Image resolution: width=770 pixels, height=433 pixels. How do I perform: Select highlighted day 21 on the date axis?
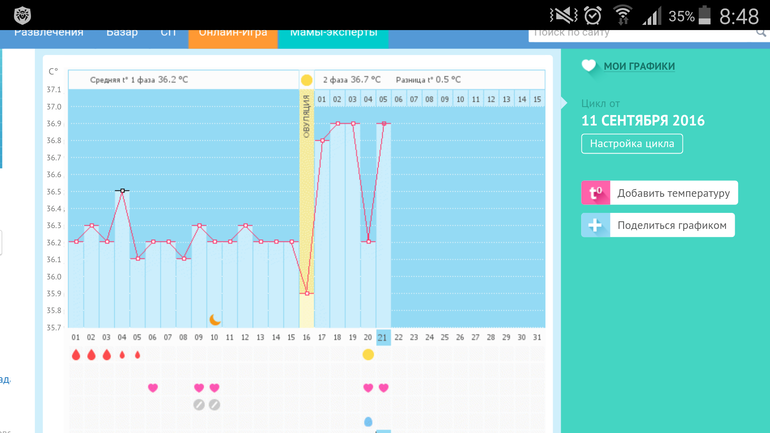pos(383,338)
